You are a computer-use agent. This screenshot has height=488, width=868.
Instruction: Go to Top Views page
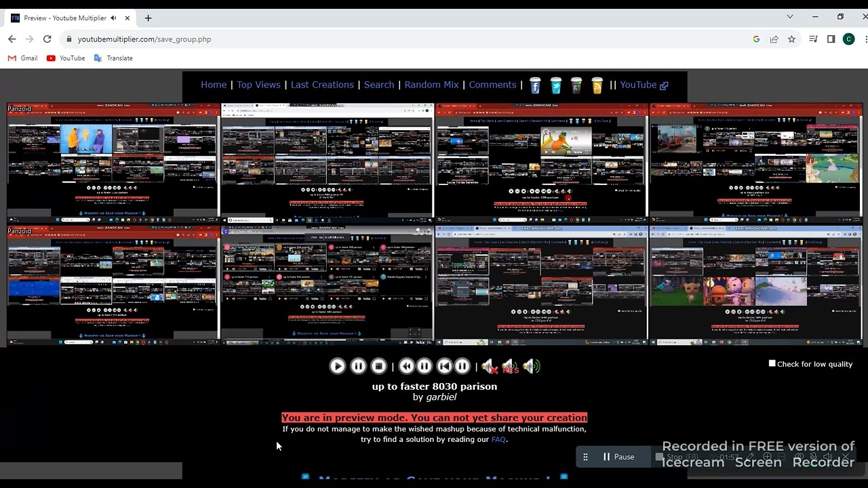pyautogui.click(x=258, y=85)
